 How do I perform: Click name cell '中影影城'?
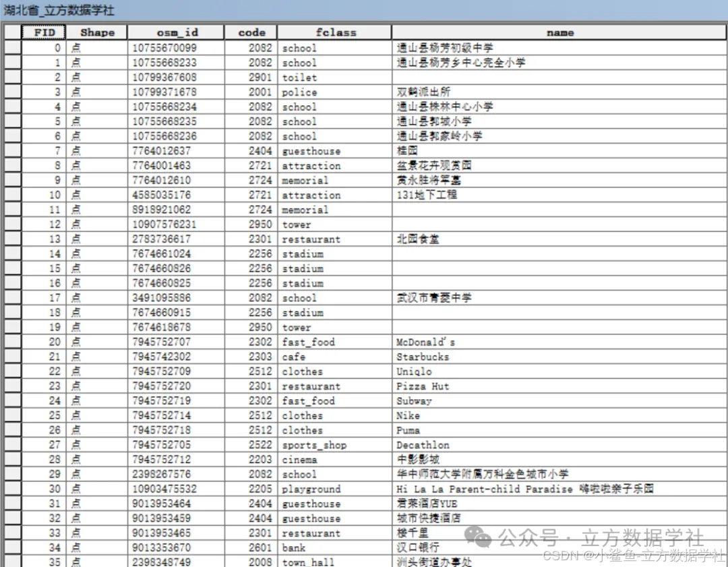pyautogui.click(x=559, y=460)
